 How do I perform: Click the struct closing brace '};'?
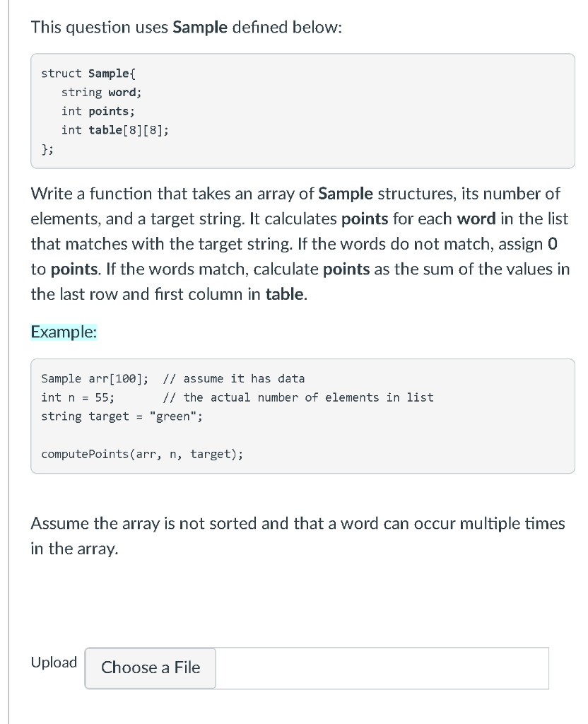47,149
